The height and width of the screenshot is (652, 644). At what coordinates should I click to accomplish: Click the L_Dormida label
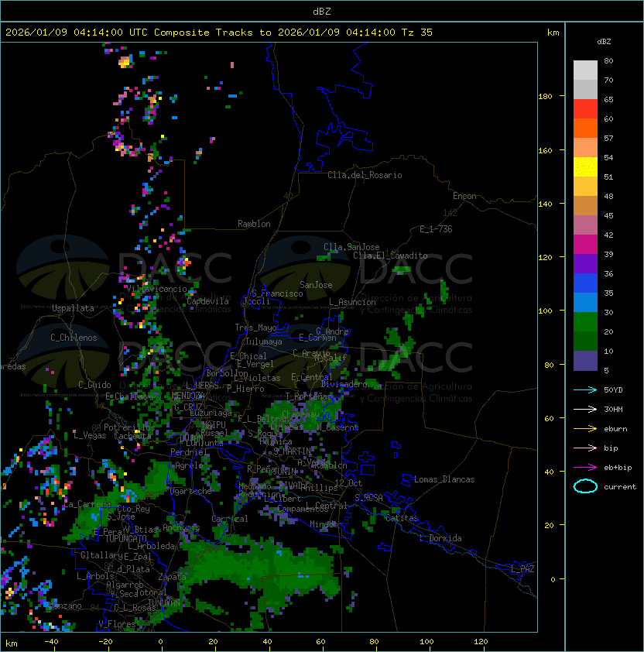tap(440, 538)
